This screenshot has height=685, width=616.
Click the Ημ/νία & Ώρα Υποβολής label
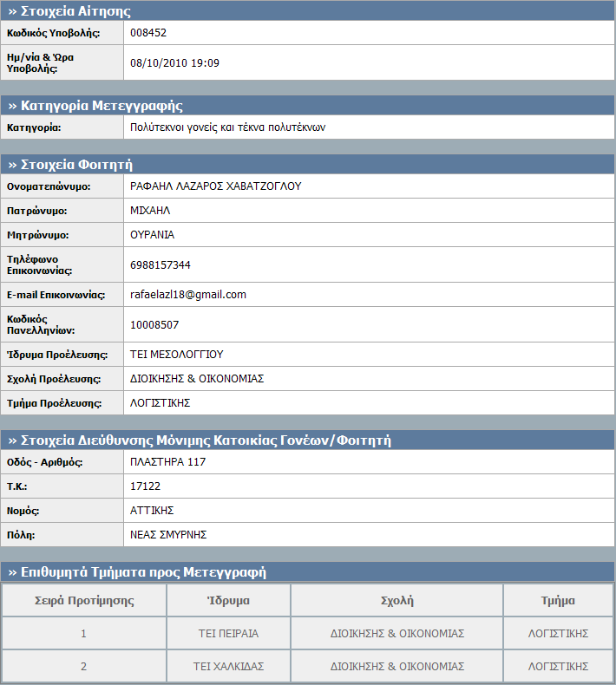[x=40, y=63]
